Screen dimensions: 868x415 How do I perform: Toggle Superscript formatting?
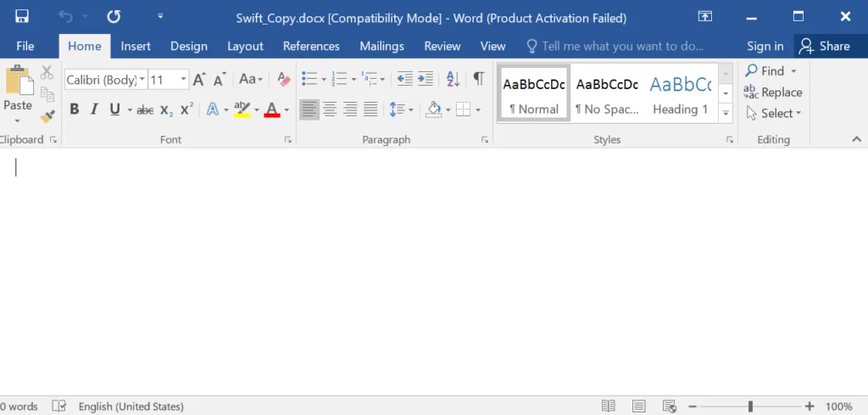[187, 109]
